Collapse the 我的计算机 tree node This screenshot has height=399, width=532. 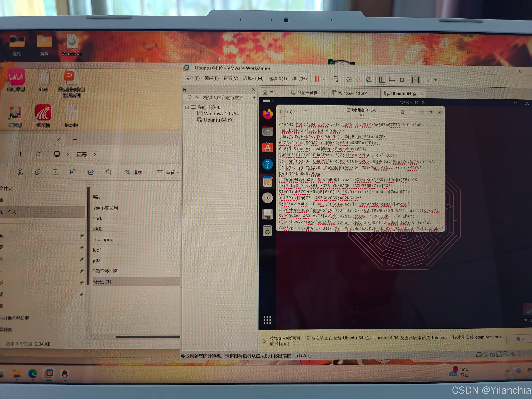(187, 108)
